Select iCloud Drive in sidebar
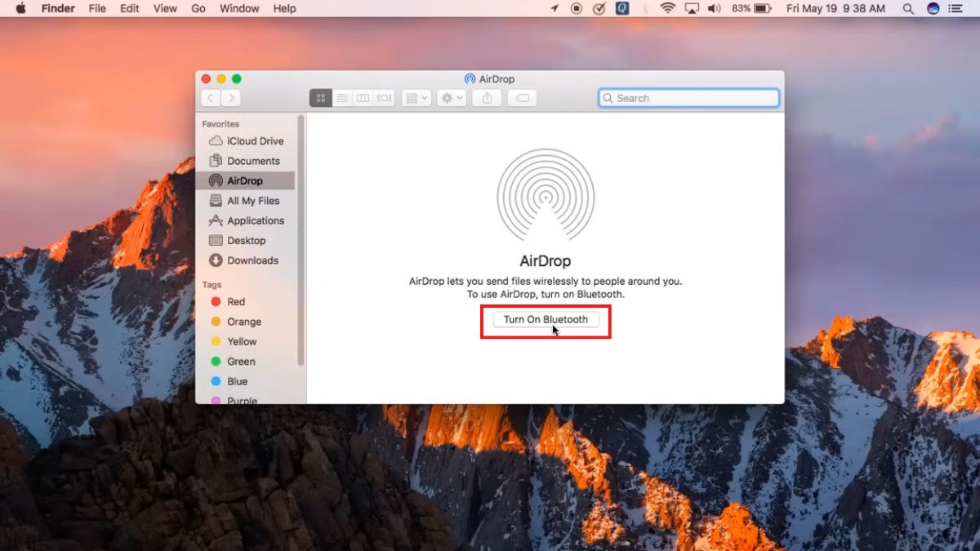The width and height of the screenshot is (980, 551). coord(246,141)
